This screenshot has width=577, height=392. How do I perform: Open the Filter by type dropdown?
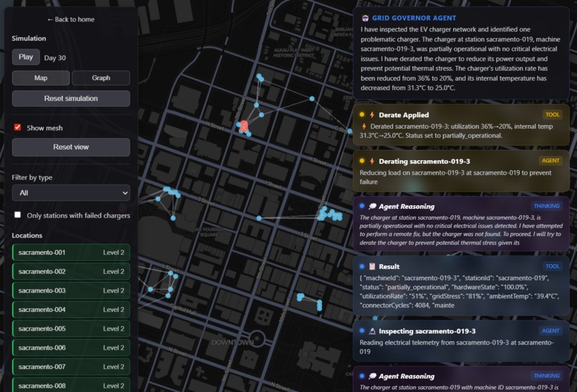pyautogui.click(x=71, y=192)
